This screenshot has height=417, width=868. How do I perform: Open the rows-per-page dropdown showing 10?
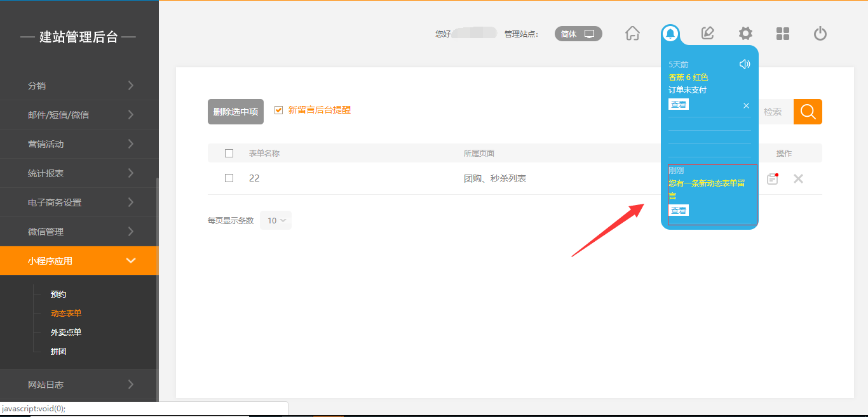[276, 220]
